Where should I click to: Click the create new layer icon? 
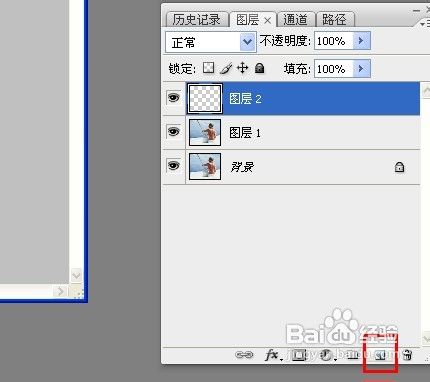pos(380,356)
